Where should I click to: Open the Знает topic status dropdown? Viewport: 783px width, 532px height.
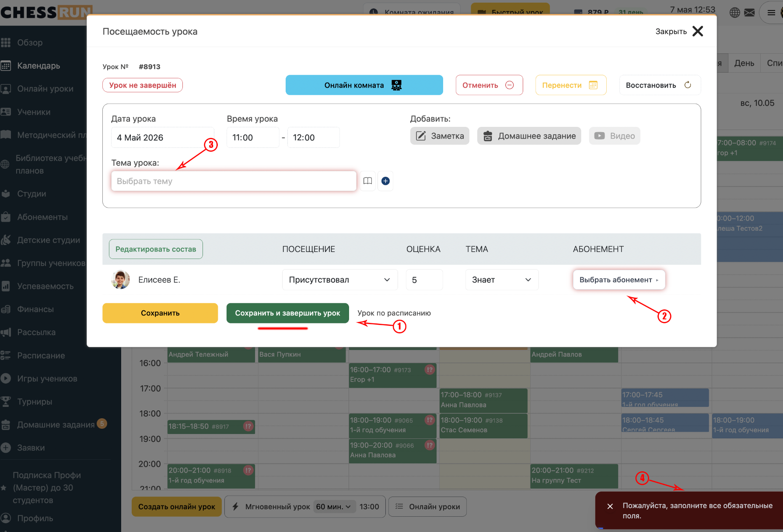[502, 280]
